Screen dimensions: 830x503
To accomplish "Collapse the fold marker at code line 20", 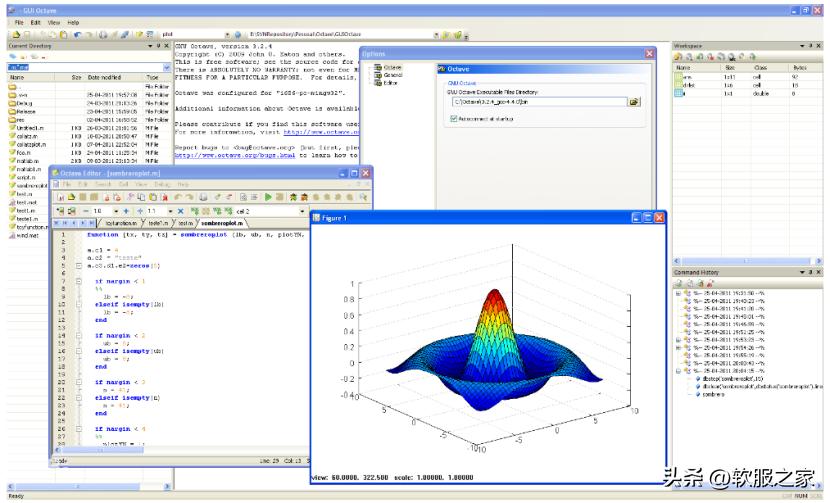I will 79,382.
